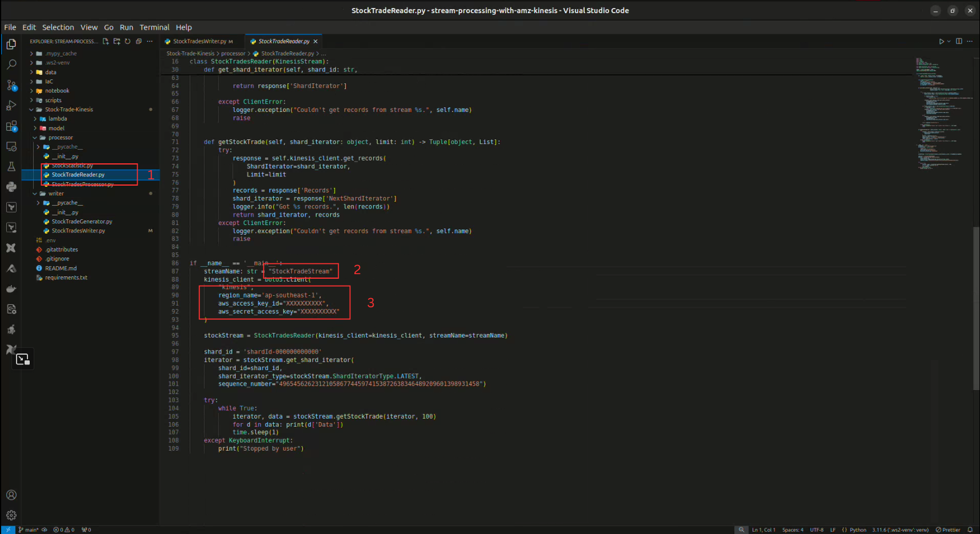Toggle the notifications bell in status bar
The width and height of the screenshot is (980, 534).
point(970,529)
